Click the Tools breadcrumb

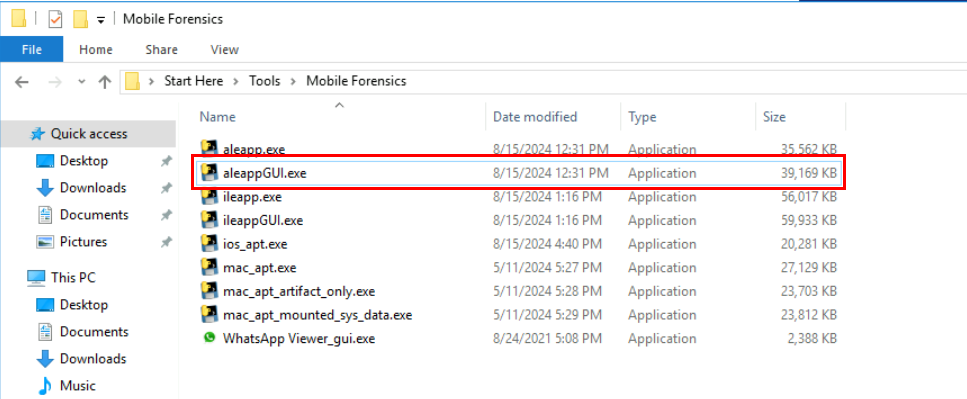click(x=265, y=81)
